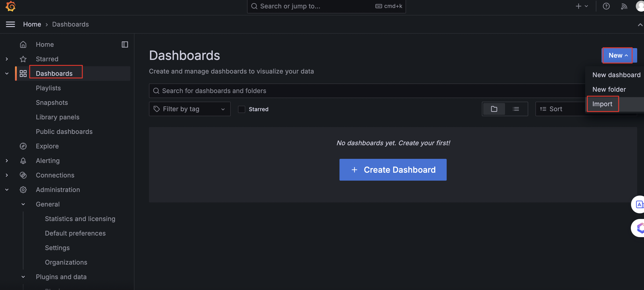The height and width of the screenshot is (290, 644).
Task: Open the Filter by tag dropdown
Action: click(x=190, y=109)
